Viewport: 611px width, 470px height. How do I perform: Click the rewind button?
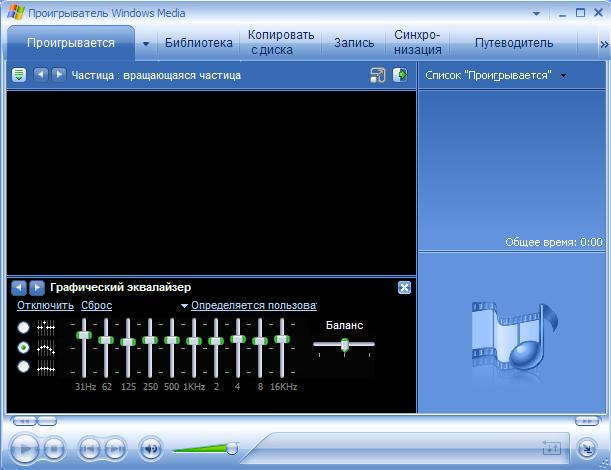pos(24,421)
